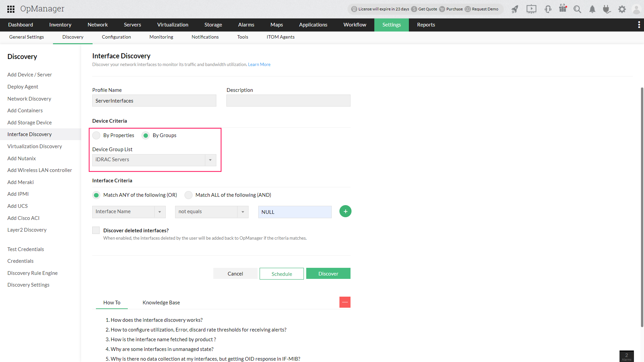The width and height of the screenshot is (644, 362).
Task: Open the gift box what's new icon
Action: pos(563,8)
